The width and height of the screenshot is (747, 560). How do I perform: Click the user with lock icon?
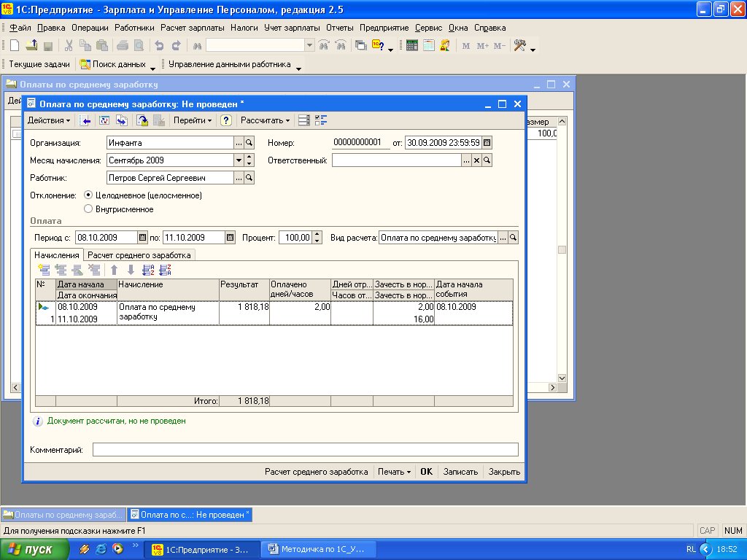(x=445, y=45)
